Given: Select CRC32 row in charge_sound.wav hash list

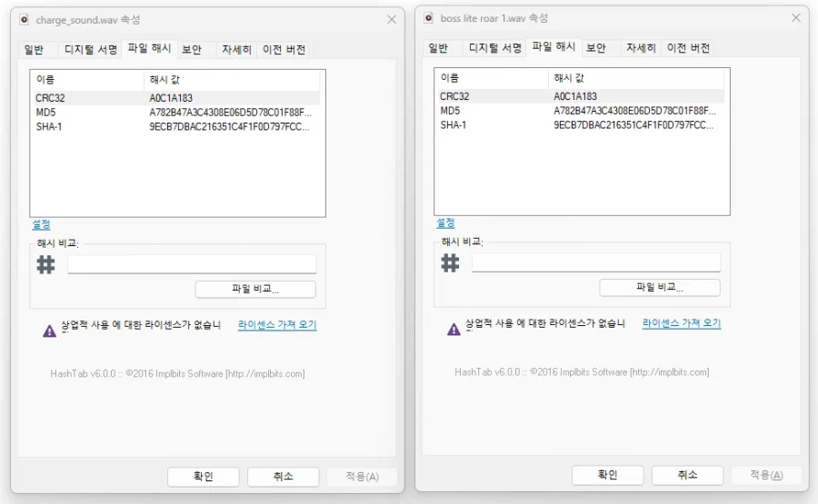Looking at the screenshot, I should (177, 98).
